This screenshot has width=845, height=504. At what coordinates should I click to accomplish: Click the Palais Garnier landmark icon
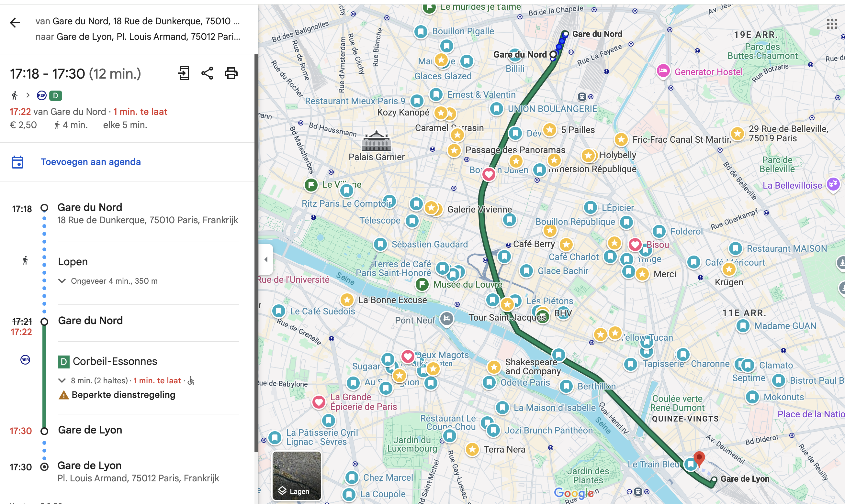click(x=376, y=140)
